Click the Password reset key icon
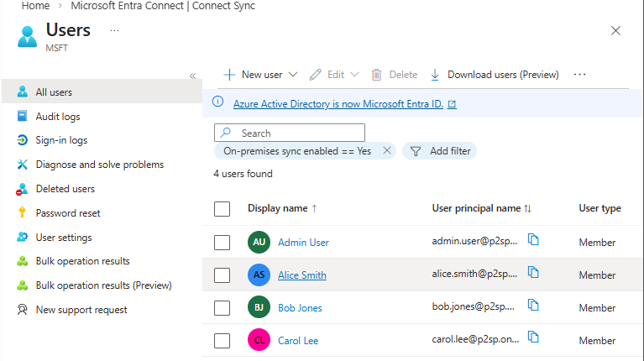Viewport: 644px width, 361px height. [22, 213]
